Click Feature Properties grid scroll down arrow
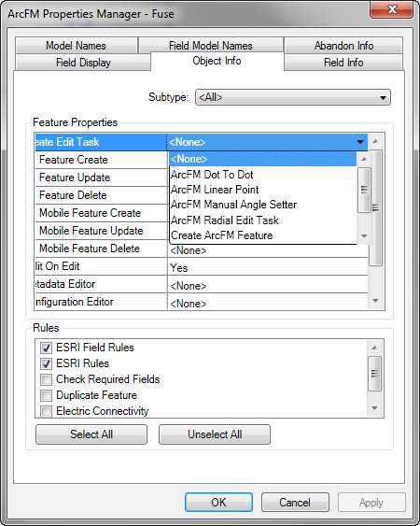Viewport: 420px width, 526px height. pyautogui.click(x=375, y=301)
